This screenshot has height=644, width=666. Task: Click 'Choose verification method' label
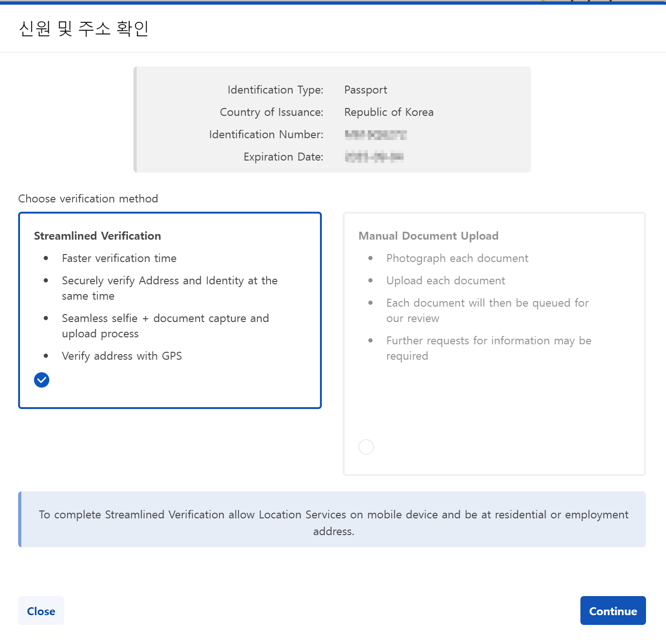(88, 199)
